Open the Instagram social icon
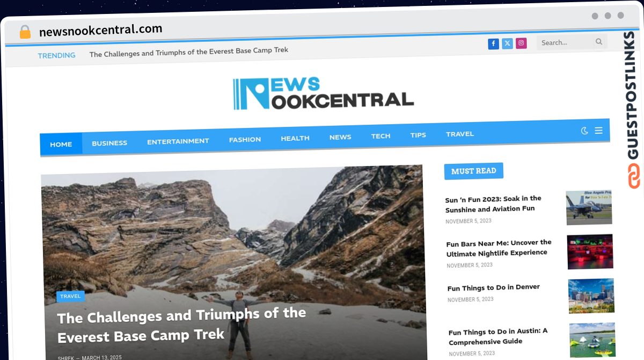 pyautogui.click(x=521, y=44)
